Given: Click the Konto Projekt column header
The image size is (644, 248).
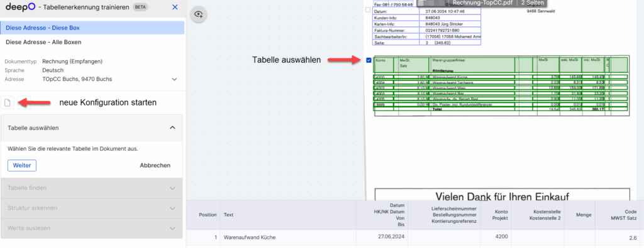Looking at the screenshot, I should tap(500, 215).
